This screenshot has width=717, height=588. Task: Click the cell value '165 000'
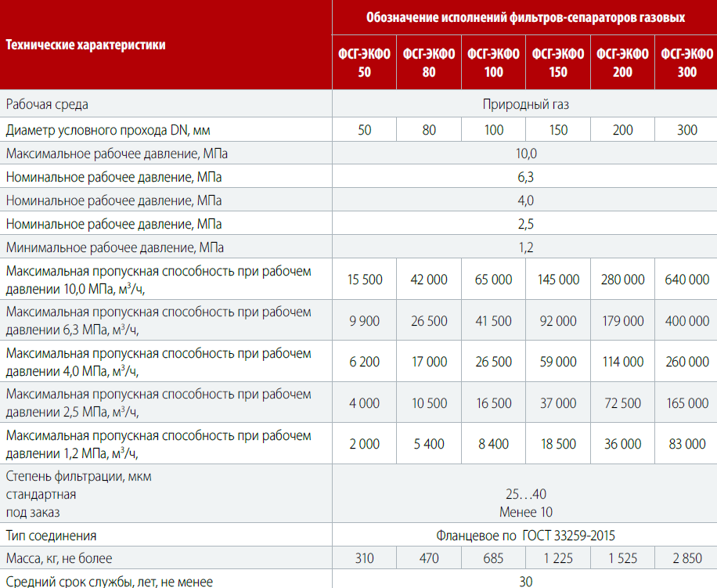pos(686,403)
